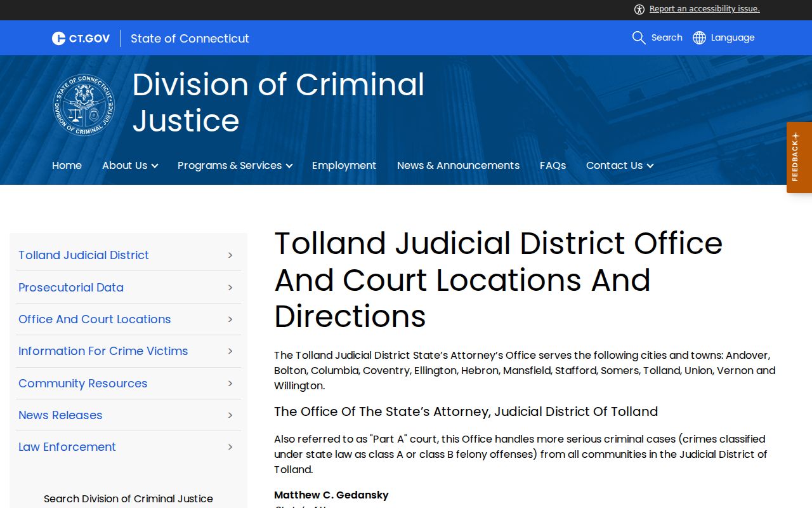Click the State of Connecticut link

click(190, 38)
